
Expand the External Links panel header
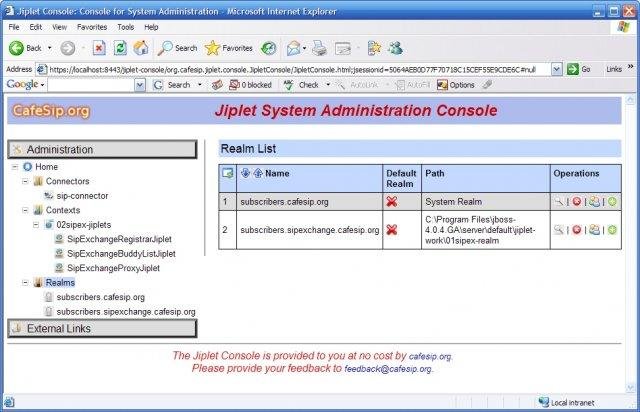point(102,328)
